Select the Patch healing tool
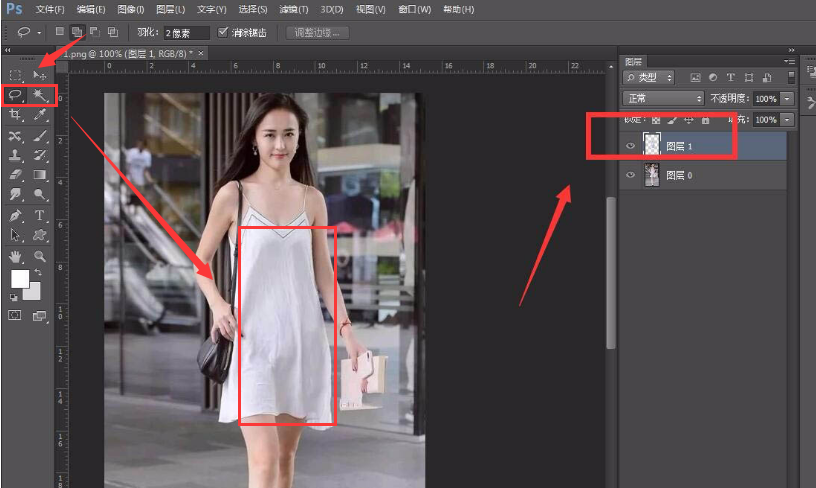This screenshot has height=488, width=816. (15, 136)
